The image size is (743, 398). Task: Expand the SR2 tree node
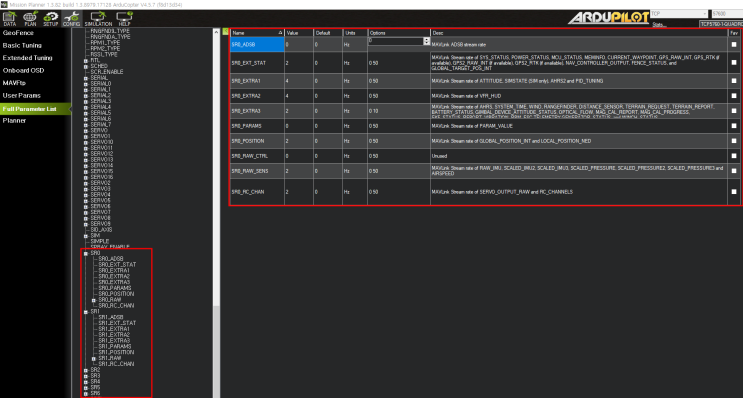pyautogui.click(x=86, y=370)
